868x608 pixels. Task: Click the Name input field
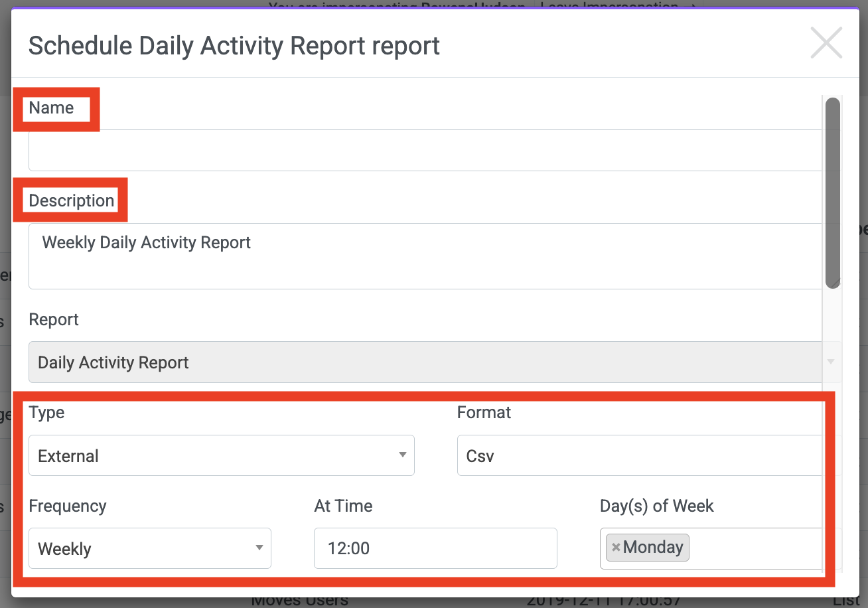(425, 150)
